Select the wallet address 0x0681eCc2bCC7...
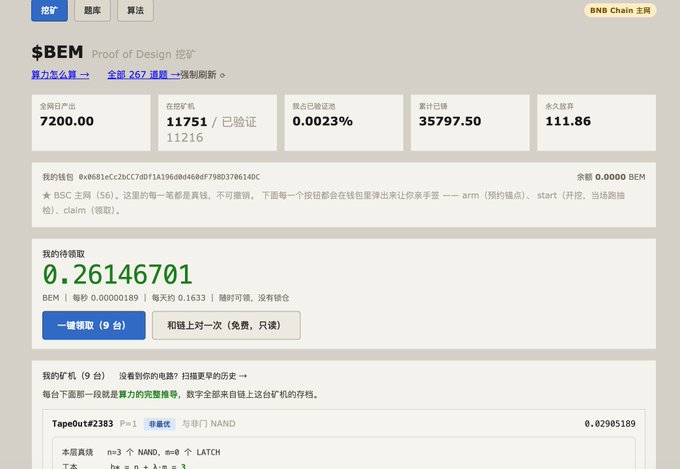Screen dimensions: 680x469 (169, 177)
